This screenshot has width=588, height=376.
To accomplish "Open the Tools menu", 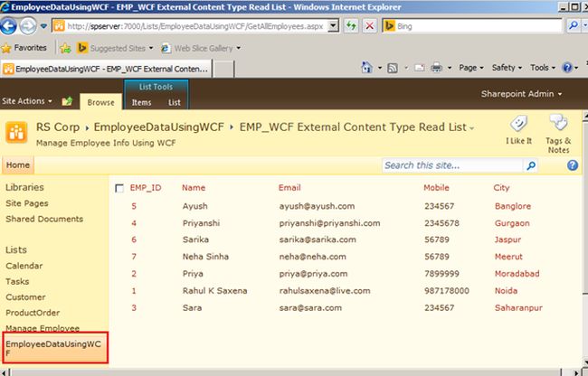I will (542, 68).
